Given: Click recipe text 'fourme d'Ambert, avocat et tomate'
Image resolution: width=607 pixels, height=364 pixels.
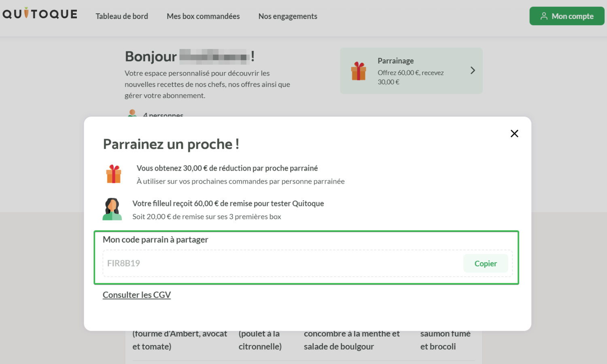Looking at the screenshot, I should click(x=180, y=340).
